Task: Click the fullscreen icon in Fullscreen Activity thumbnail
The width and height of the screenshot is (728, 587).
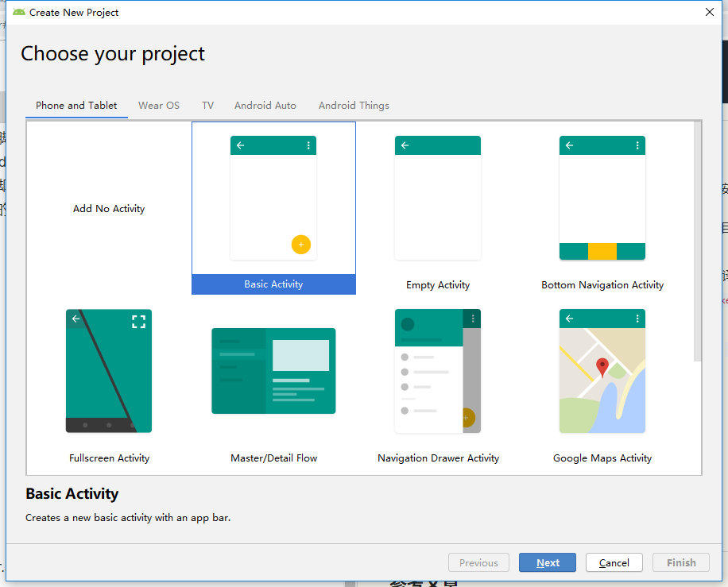Action: (138, 322)
